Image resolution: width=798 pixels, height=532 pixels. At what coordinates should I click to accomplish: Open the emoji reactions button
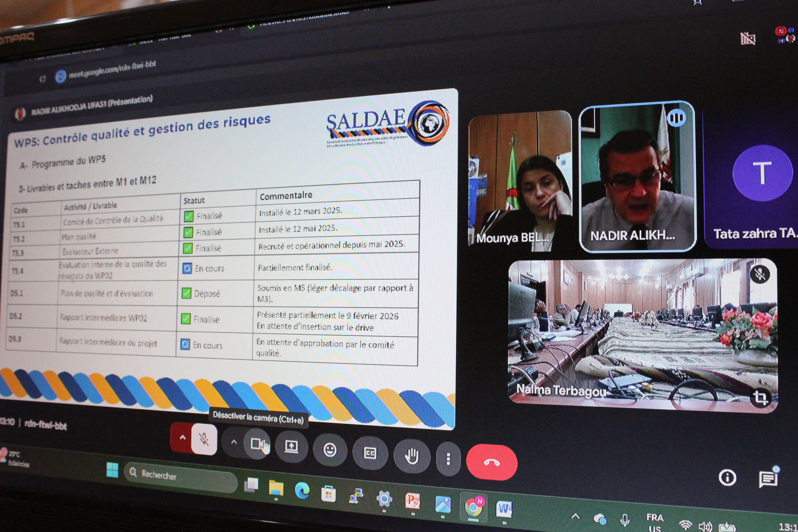330,450
